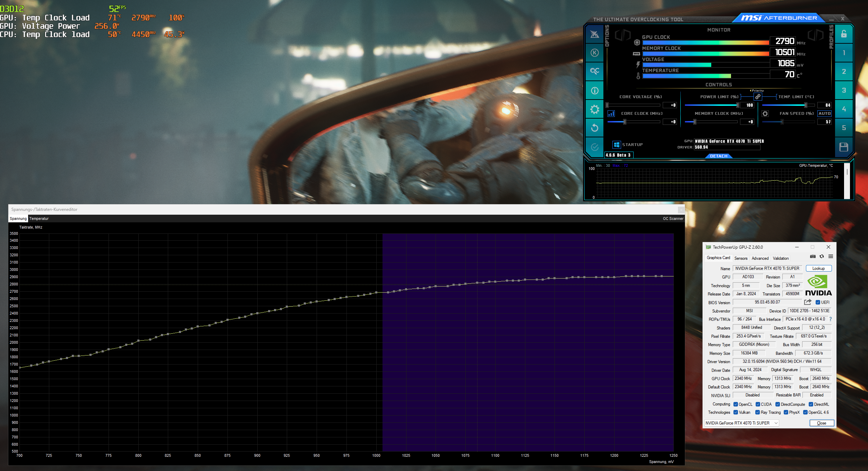Toggle the Windows STARTUP button
868x471 pixels.
coord(616,145)
